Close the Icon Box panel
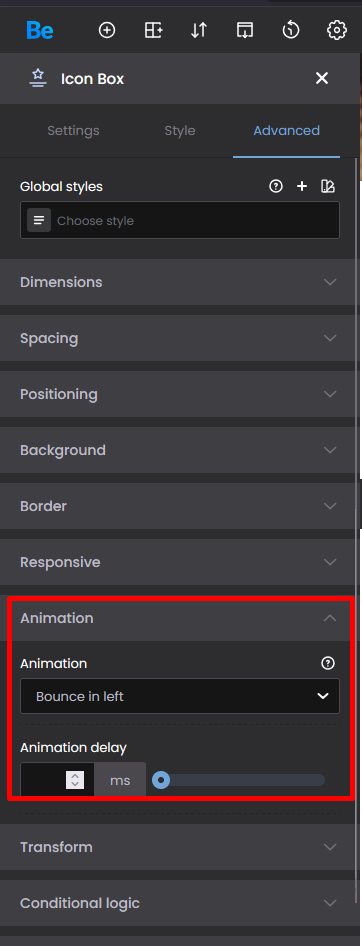Image resolution: width=362 pixels, height=946 pixels. click(322, 78)
